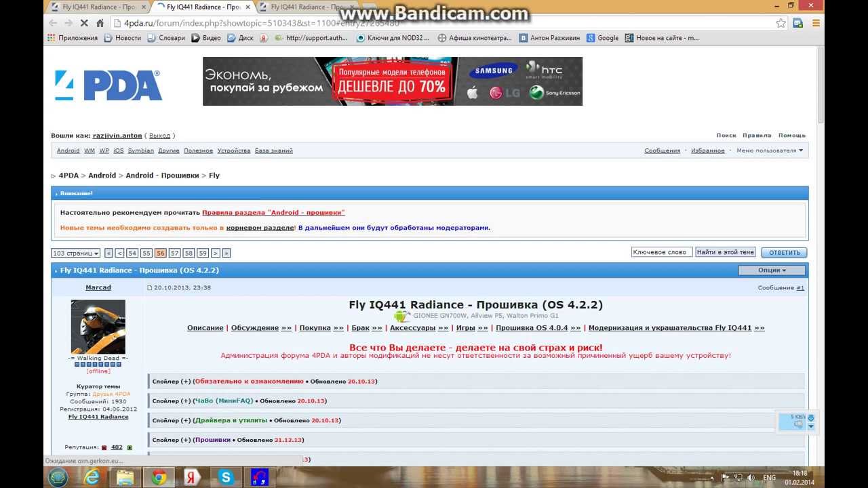Open the iOS forum menu item
Viewport: 868px width, 488px height.
pyautogui.click(x=119, y=150)
